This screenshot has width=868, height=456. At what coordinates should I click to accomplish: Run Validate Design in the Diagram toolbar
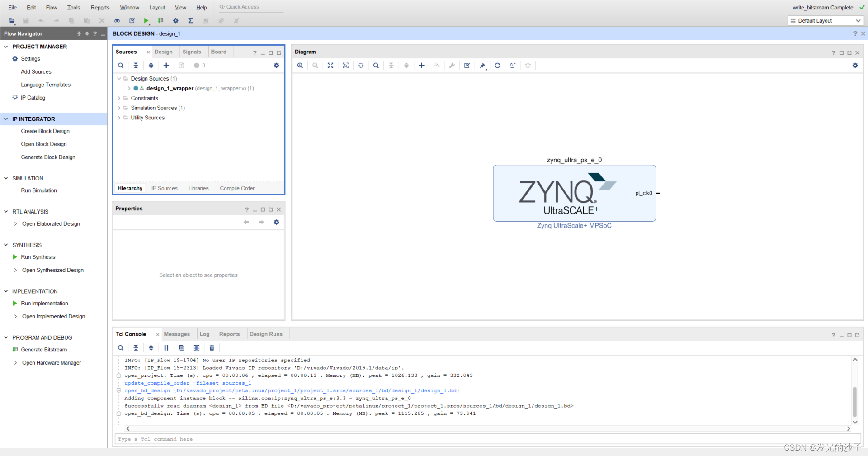coord(467,66)
